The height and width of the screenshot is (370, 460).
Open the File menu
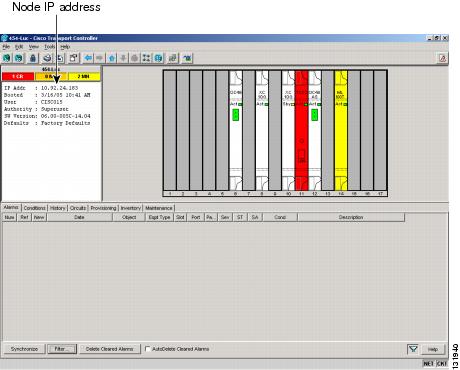(x=6, y=47)
